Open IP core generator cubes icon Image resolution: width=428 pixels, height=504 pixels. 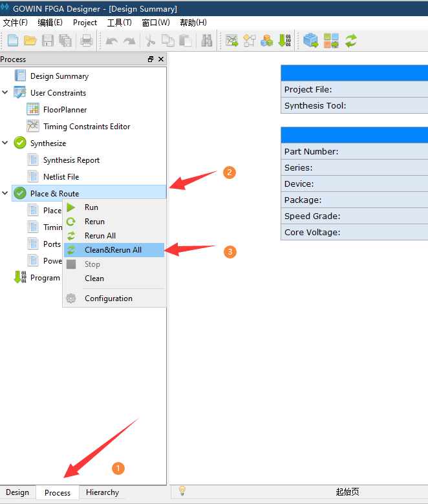(x=267, y=41)
